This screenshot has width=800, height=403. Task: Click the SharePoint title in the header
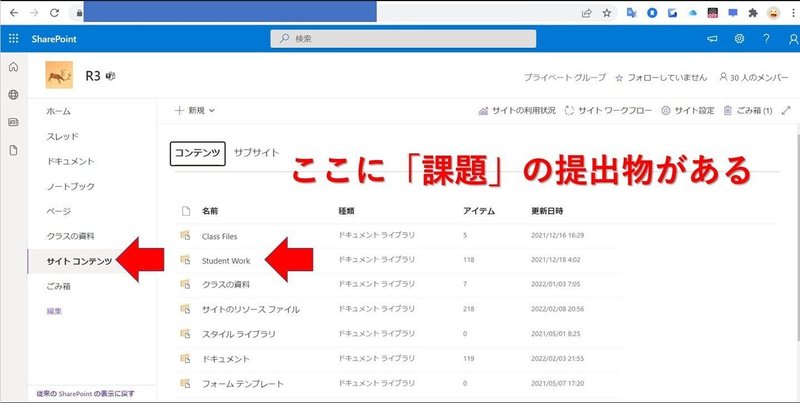[54, 39]
